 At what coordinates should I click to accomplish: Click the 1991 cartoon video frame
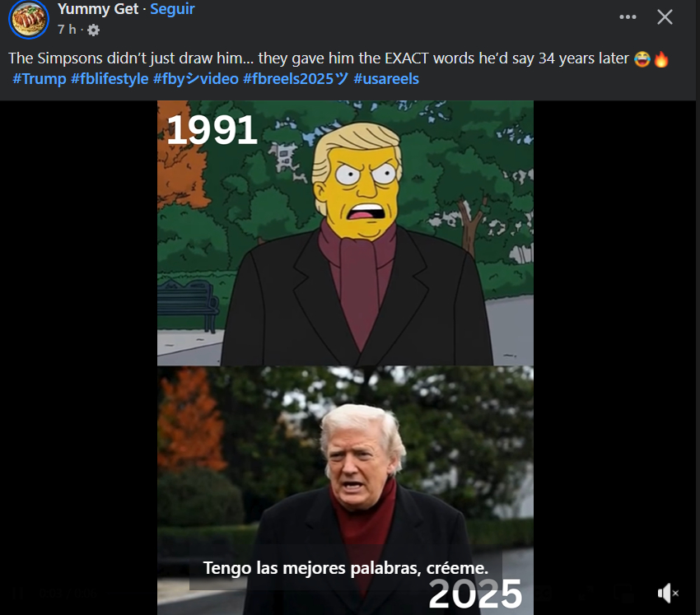pos(345,233)
